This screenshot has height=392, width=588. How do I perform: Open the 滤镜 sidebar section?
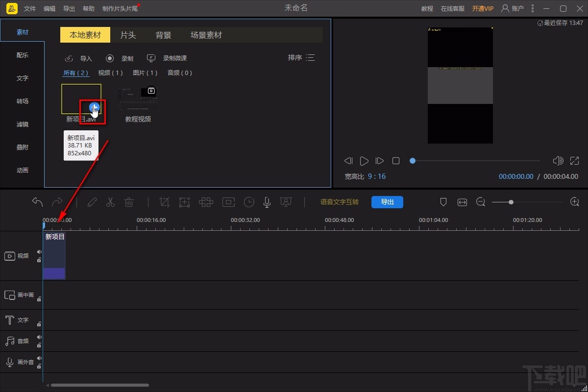click(x=23, y=124)
